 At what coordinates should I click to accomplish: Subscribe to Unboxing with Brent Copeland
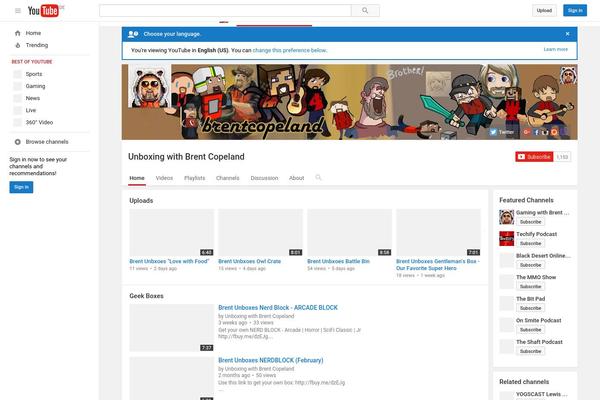(x=534, y=157)
